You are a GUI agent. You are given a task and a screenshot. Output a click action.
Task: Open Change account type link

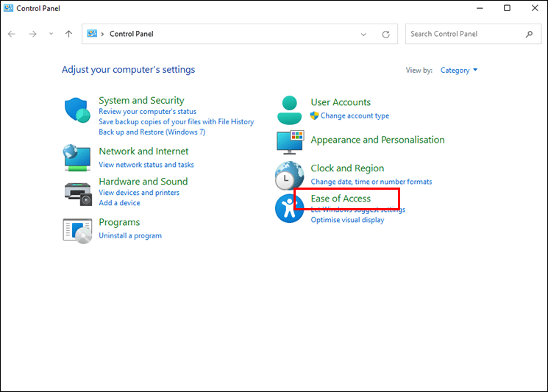tap(355, 115)
